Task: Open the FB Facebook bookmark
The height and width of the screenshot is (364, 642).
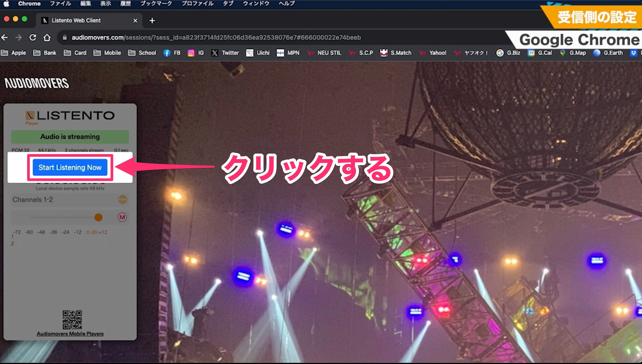Action: (172, 53)
